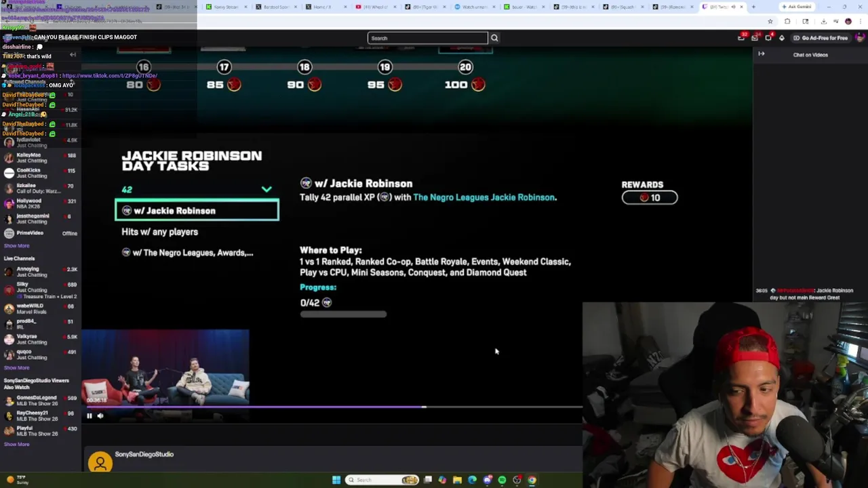Select reward level 19 marker
This screenshot has width=868, height=488.
click(385, 67)
